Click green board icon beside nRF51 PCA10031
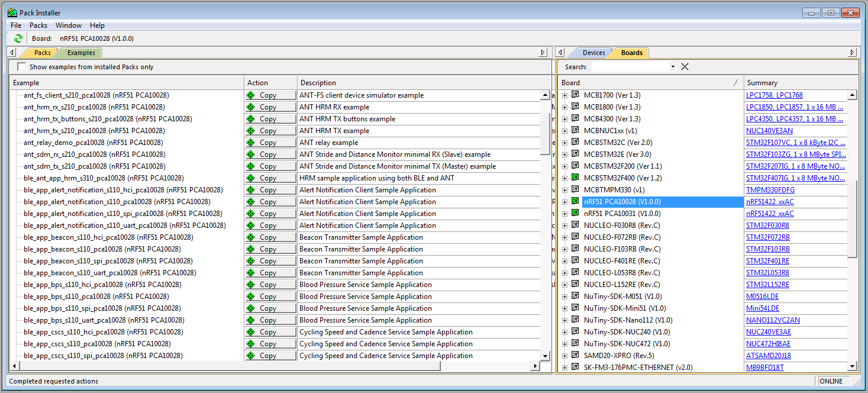Image resolution: width=868 pixels, height=393 pixels. pos(575,213)
